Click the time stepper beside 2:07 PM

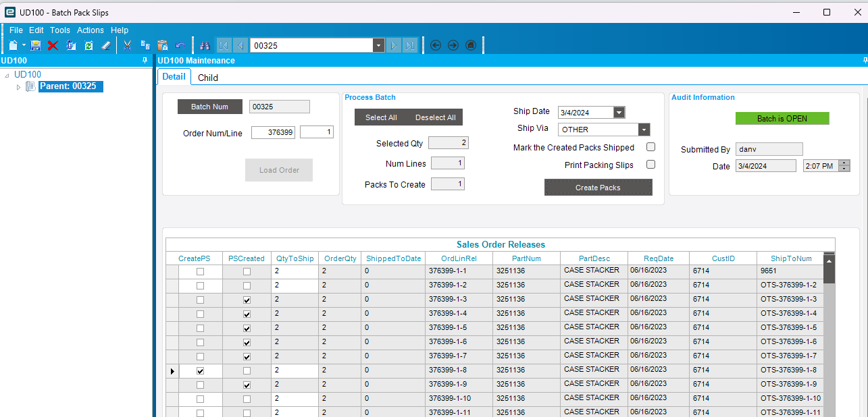click(844, 166)
